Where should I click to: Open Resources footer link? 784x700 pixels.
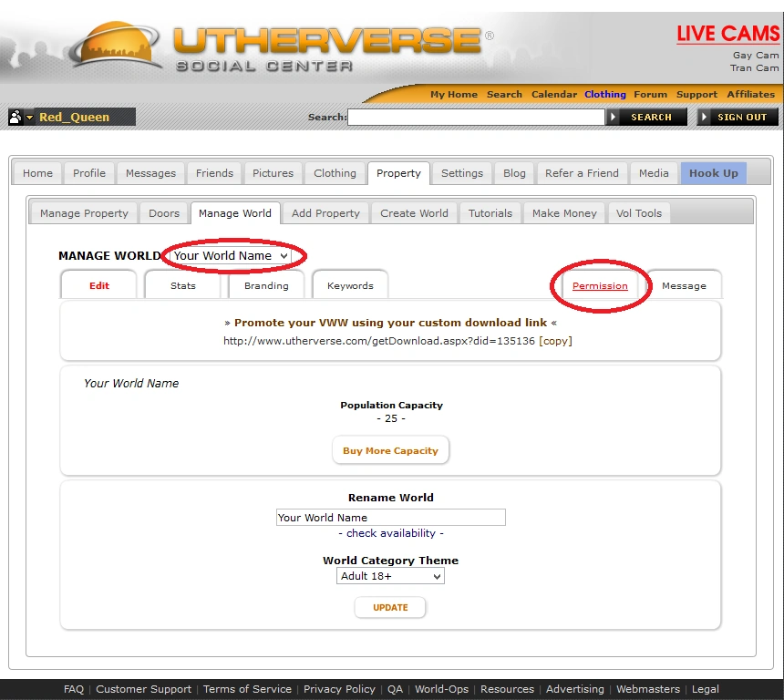point(507,689)
